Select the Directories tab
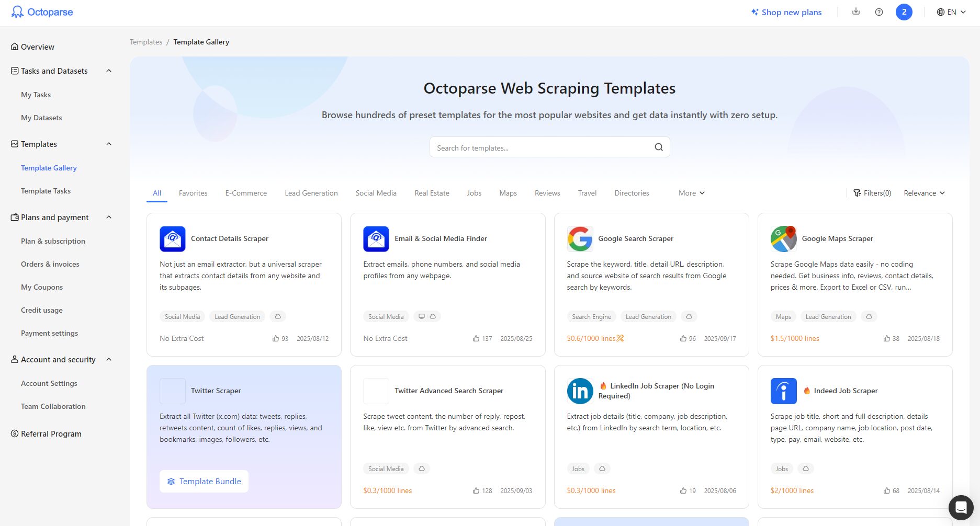980x526 pixels. tap(632, 193)
